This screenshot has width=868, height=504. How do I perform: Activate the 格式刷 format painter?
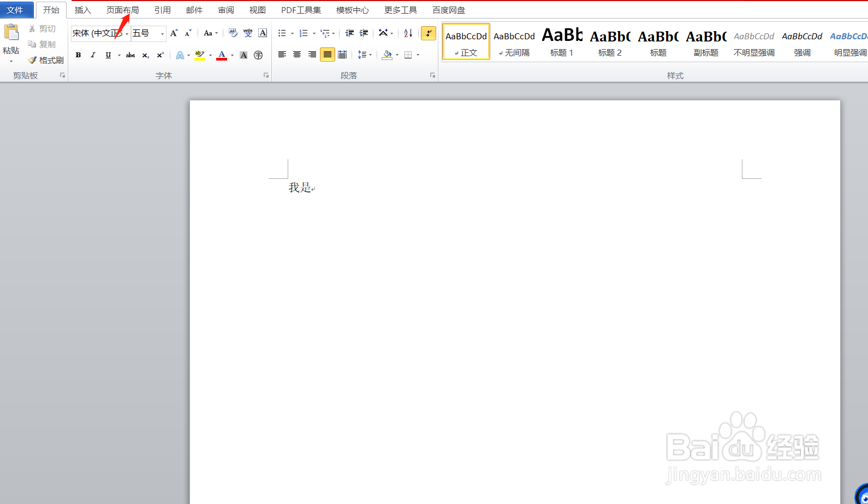tap(46, 60)
